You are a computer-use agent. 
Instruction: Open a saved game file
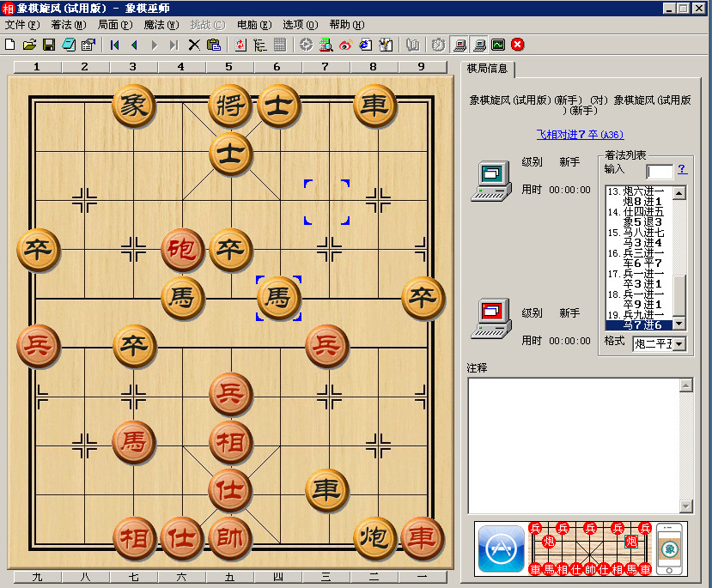tap(29, 44)
